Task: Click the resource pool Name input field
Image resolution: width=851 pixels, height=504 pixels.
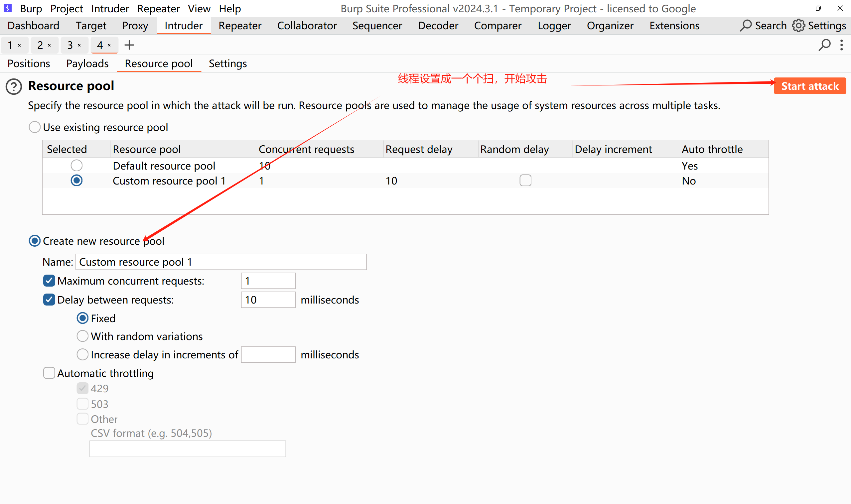Action: 221,262
